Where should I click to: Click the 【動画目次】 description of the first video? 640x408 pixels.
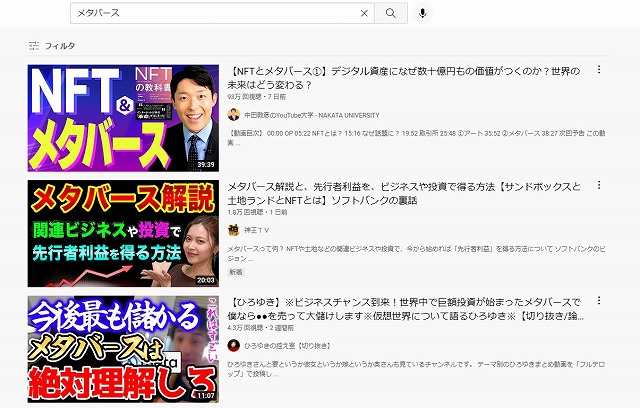click(416, 138)
